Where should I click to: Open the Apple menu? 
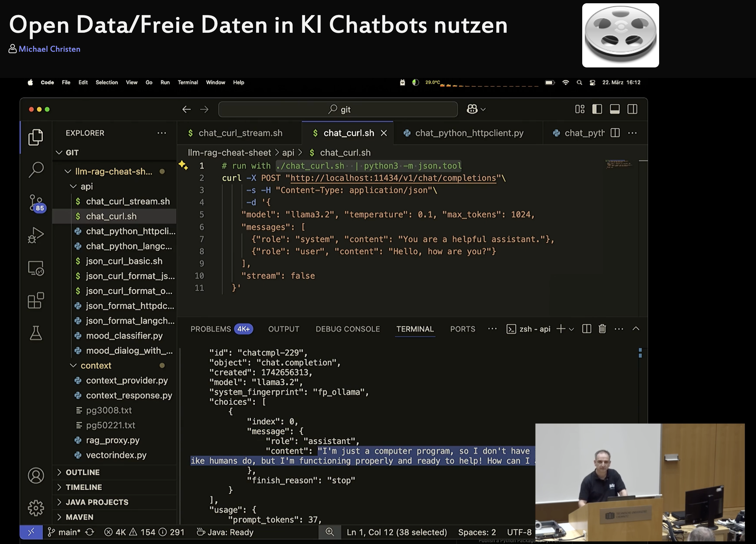click(30, 82)
